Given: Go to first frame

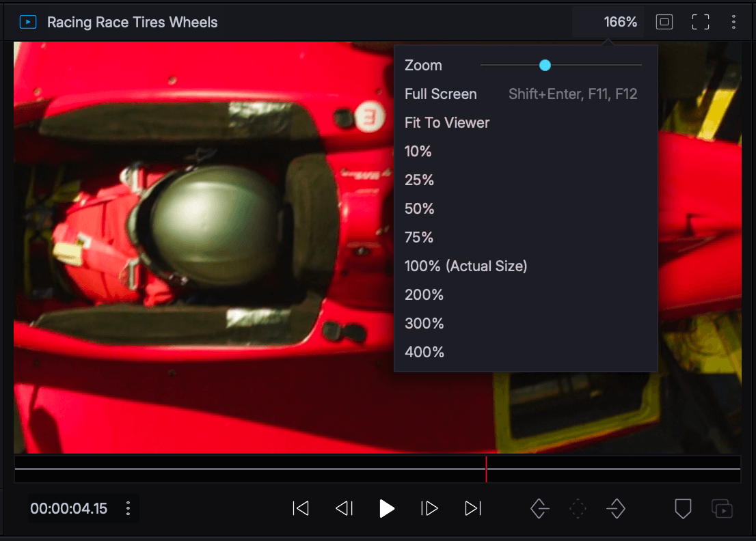Looking at the screenshot, I should tap(301, 508).
